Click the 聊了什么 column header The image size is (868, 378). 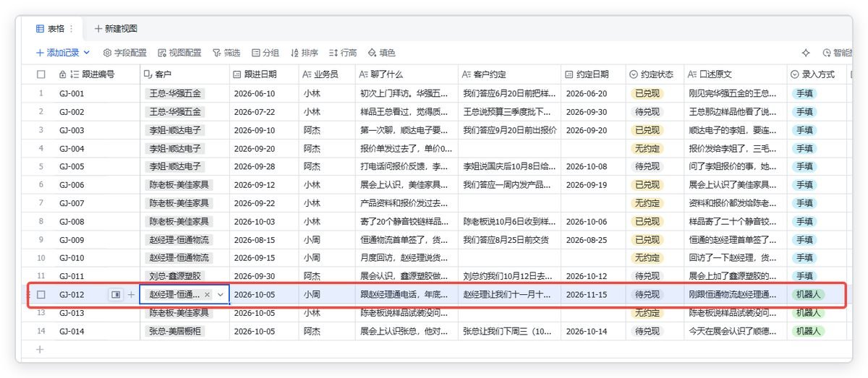point(407,74)
